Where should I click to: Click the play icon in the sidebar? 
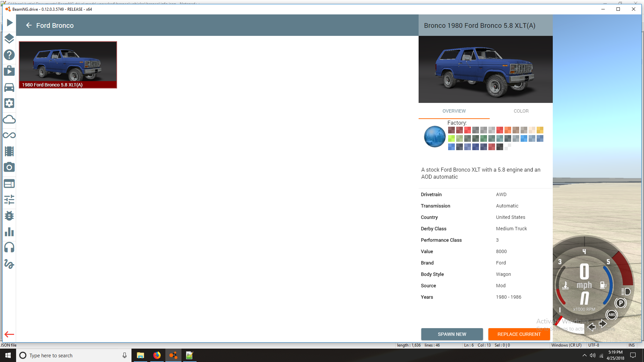click(9, 23)
